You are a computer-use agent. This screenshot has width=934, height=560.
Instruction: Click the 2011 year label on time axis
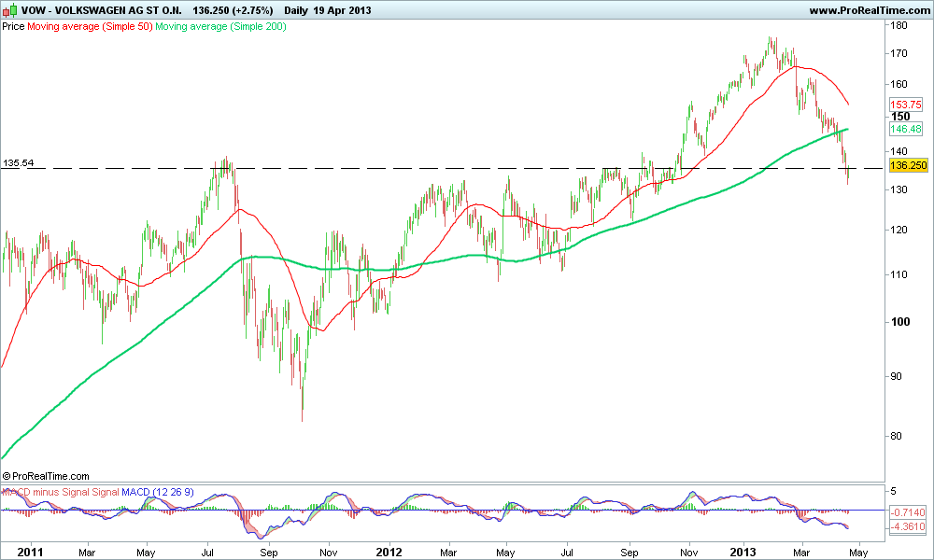point(31,553)
